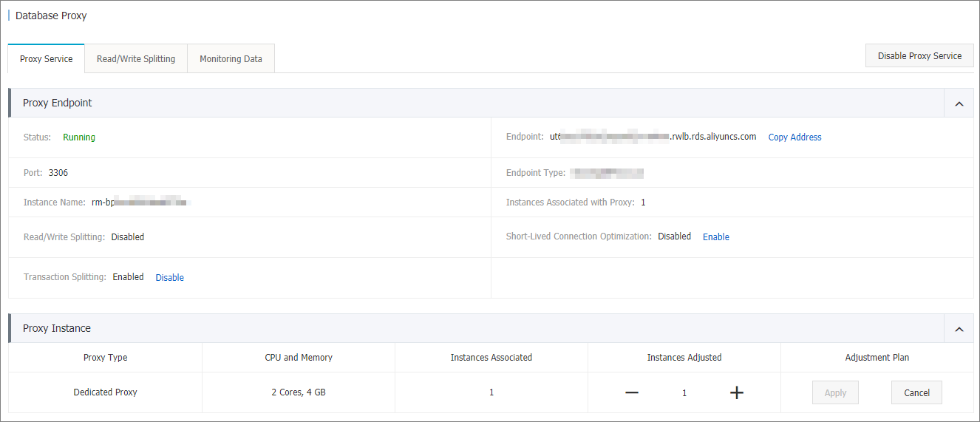Click the Running status text
This screenshot has width=980, height=422.
(x=79, y=137)
